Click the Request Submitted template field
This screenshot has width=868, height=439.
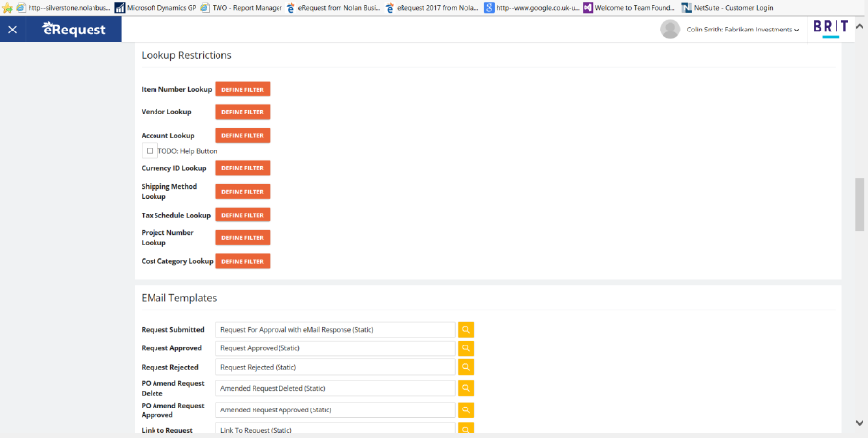point(335,330)
